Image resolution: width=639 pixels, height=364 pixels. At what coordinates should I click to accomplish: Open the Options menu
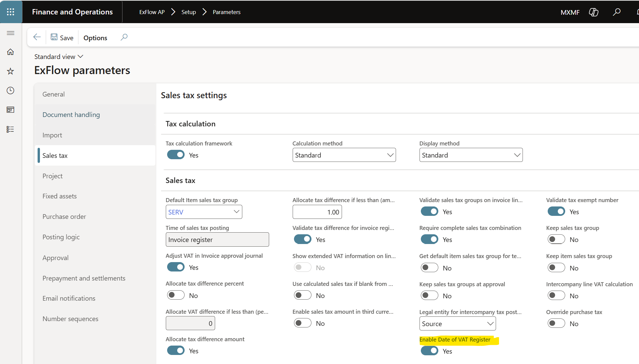95,38
